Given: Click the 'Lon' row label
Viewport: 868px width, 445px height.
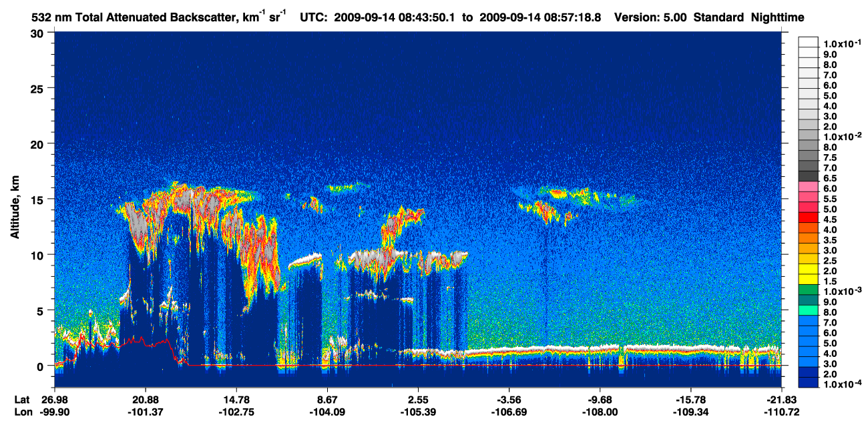Looking at the screenshot, I should [23, 412].
